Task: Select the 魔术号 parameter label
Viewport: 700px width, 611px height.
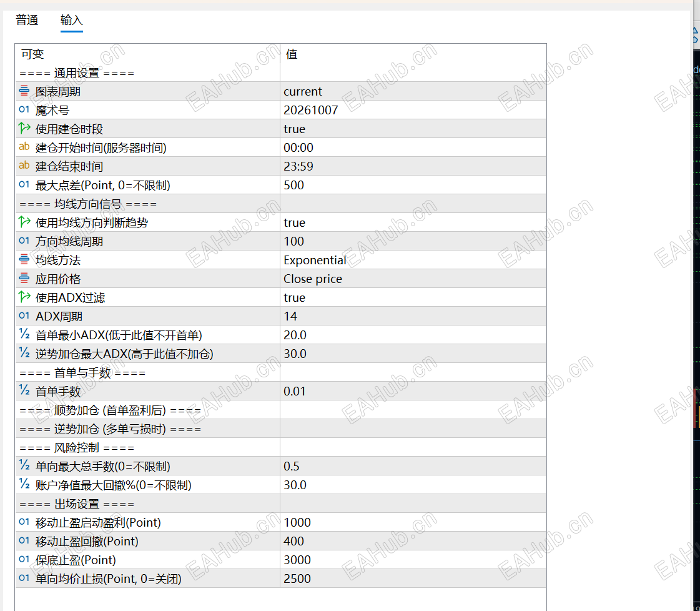Action: [x=52, y=111]
